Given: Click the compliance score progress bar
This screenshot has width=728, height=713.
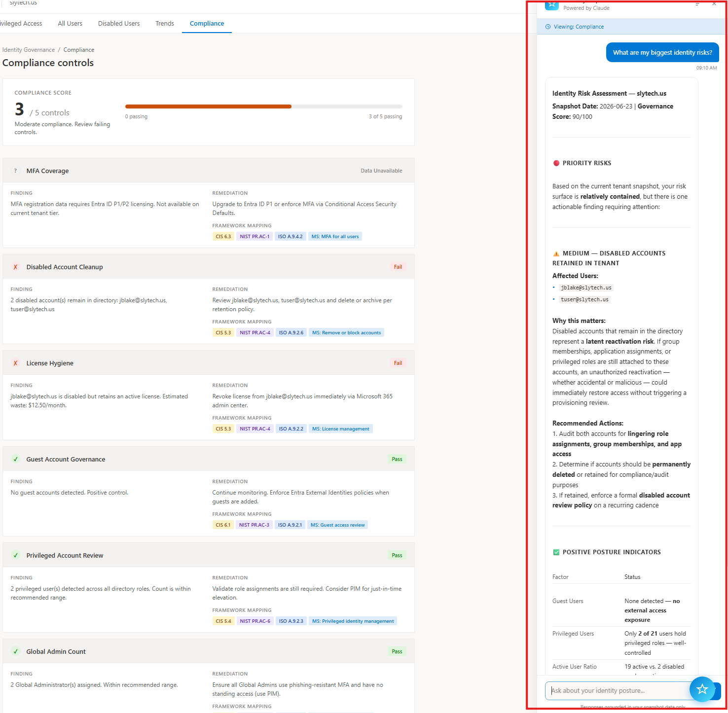Looking at the screenshot, I should tap(264, 107).
